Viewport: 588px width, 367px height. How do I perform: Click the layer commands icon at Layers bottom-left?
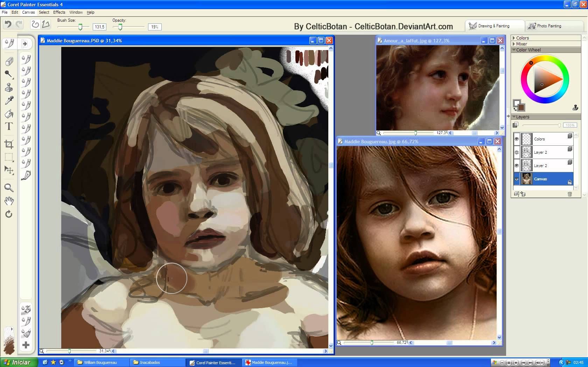(516, 194)
